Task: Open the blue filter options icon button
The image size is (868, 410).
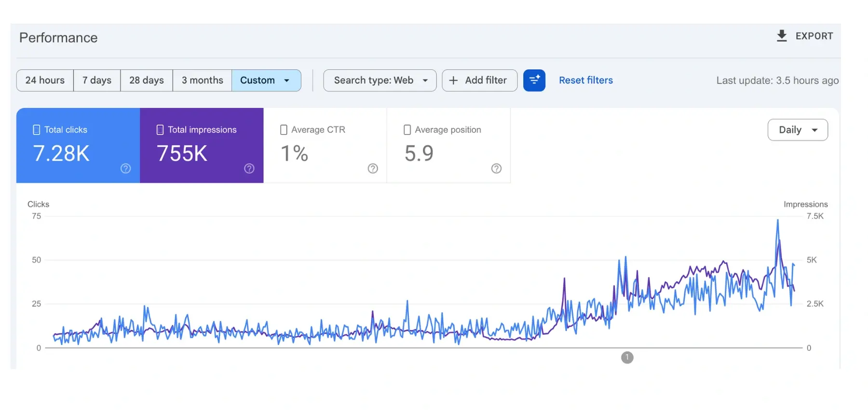Action: pyautogui.click(x=534, y=80)
